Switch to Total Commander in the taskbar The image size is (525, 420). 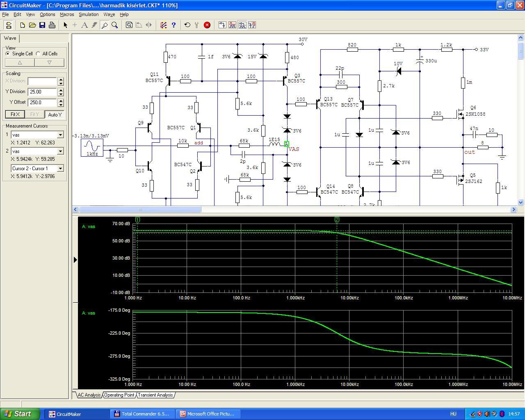(142, 414)
